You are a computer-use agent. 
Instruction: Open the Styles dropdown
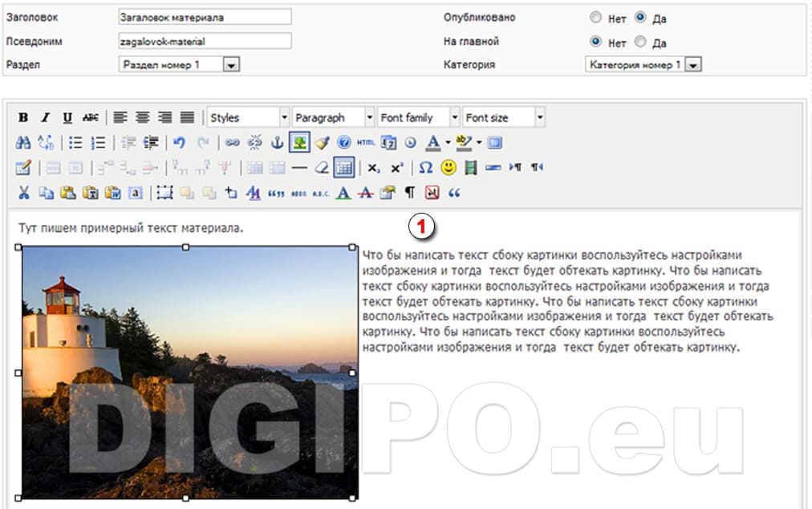point(247,118)
